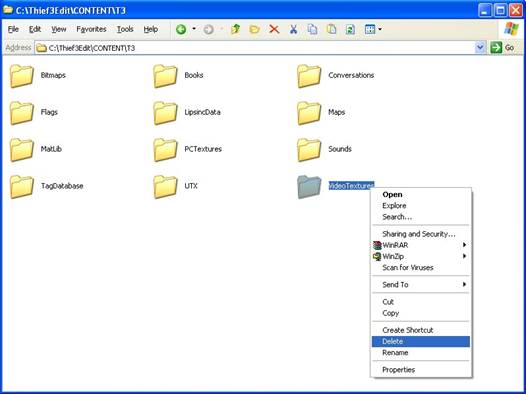The height and width of the screenshot is (394, 526).
Task: Select the LipsincData folder icon
Action: [x=165, y=113]
